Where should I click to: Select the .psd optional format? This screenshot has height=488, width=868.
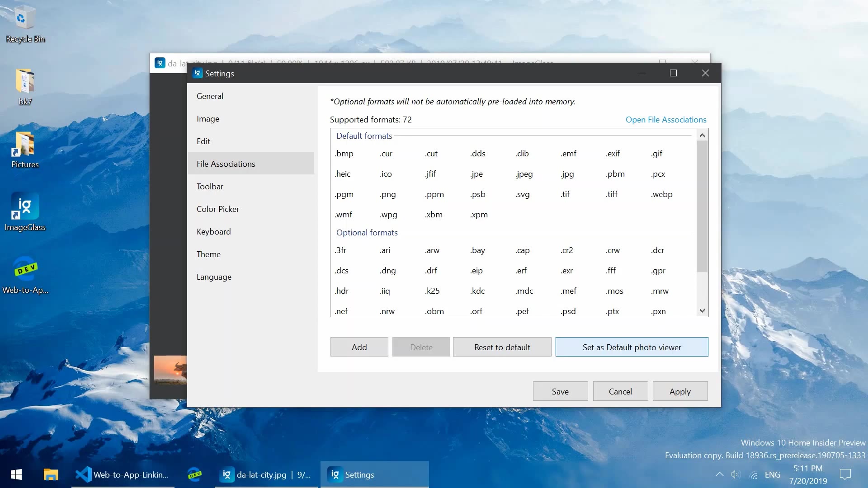(568, 311)
